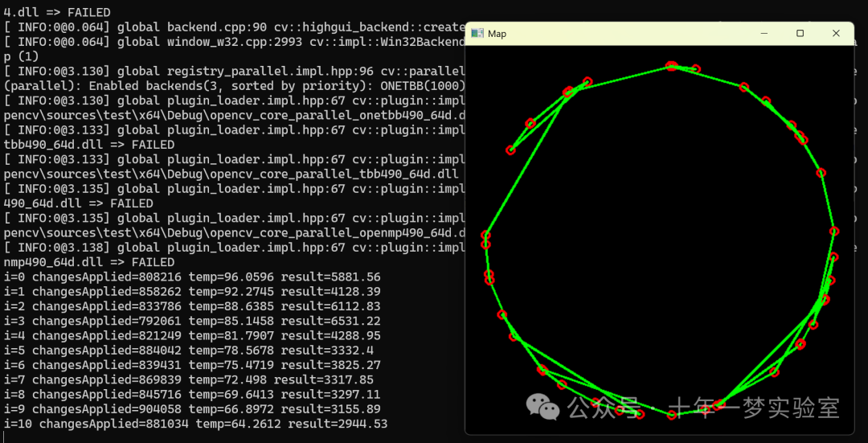This screenshot has height=443, width=868.
Task: Click the 'tbb490_64d.dll => FAILED' line
Action: point(89,145)
